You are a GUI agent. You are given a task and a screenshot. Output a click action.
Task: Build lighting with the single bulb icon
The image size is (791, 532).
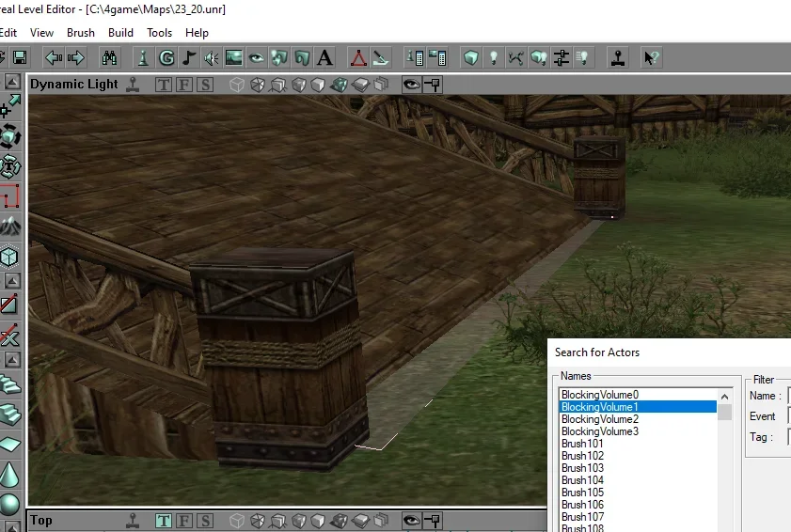(x=494, y=57)
